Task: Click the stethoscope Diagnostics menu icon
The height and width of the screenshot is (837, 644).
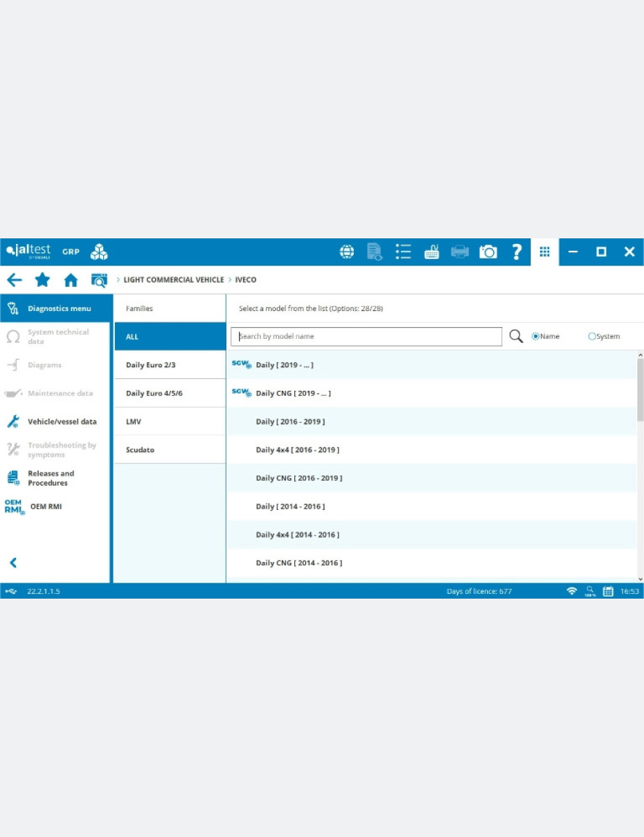Action: pyautogui.click(x=12, y=308)
